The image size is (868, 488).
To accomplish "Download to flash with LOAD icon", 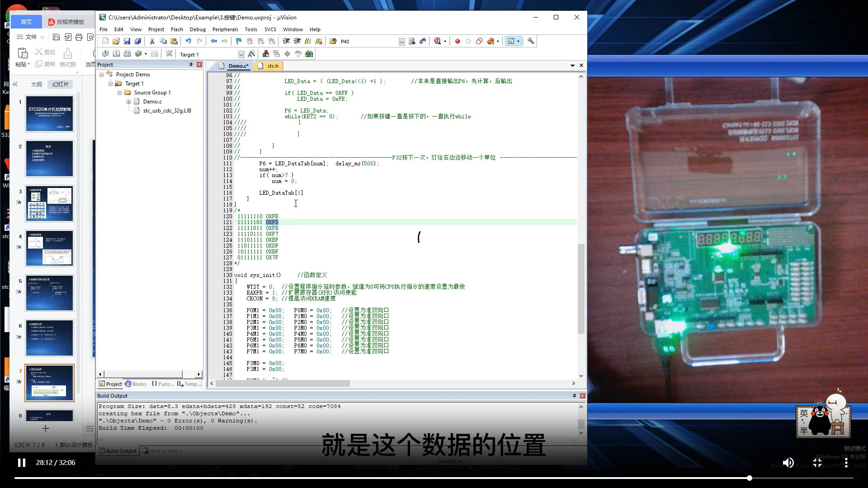I will (x=169, y=54).
